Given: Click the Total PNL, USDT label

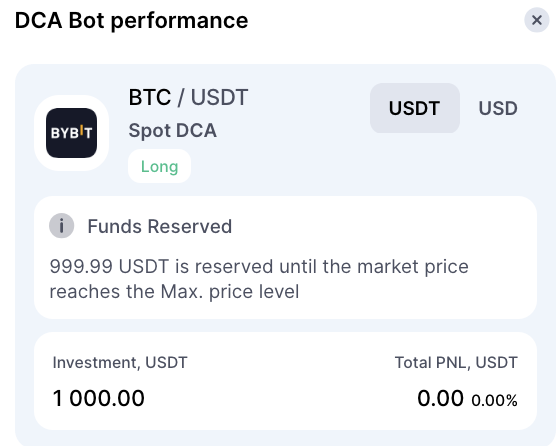Looking at the screenshot, I should (456, 363).
